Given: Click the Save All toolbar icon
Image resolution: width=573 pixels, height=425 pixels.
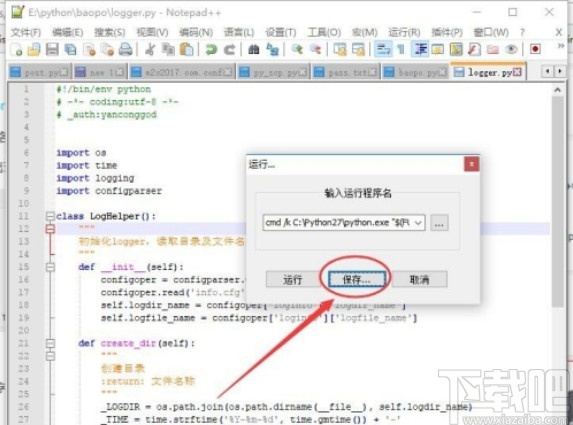Looking at the screenshot, I should (x=70, y=49).
